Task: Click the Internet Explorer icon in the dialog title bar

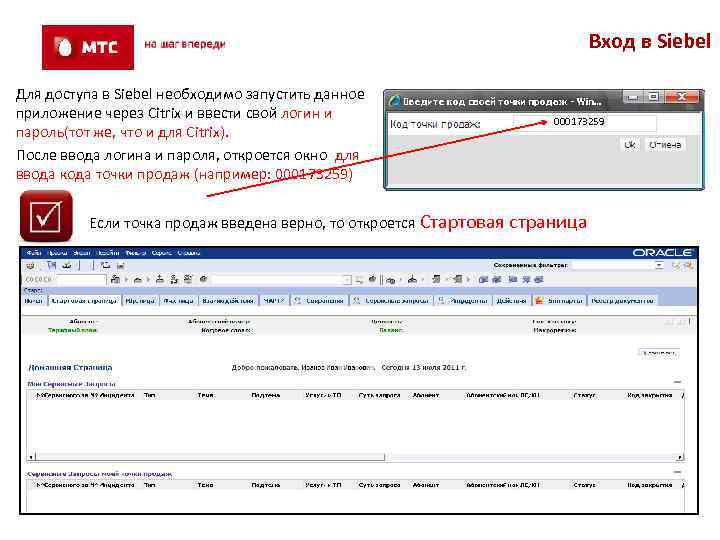Action: coord(394,101)
